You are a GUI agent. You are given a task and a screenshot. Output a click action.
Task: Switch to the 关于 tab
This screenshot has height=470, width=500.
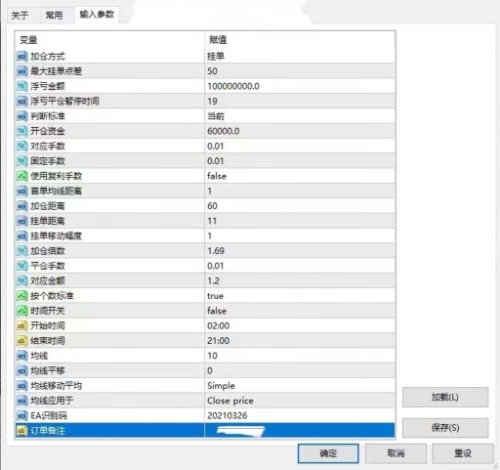[x=20, y=15]
